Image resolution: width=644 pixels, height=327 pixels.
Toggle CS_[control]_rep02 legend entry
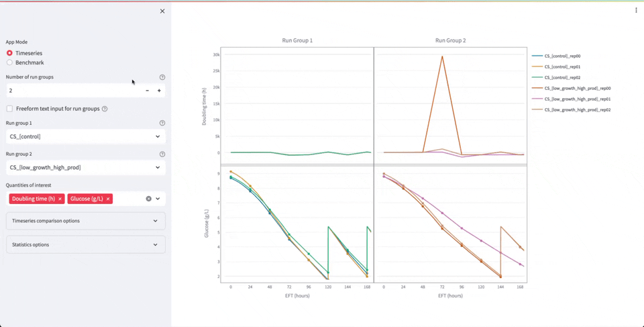[556, 77]
